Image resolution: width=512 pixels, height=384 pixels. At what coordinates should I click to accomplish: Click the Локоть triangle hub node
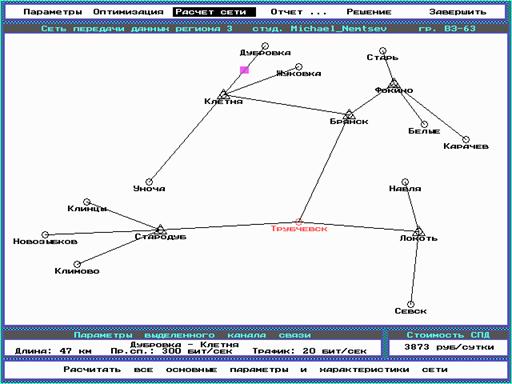[419, 231]
